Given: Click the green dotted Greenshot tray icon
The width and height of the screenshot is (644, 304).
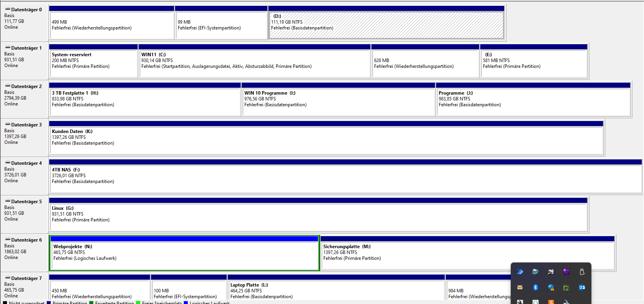Looking at the screenshot, I should point(566,288).
